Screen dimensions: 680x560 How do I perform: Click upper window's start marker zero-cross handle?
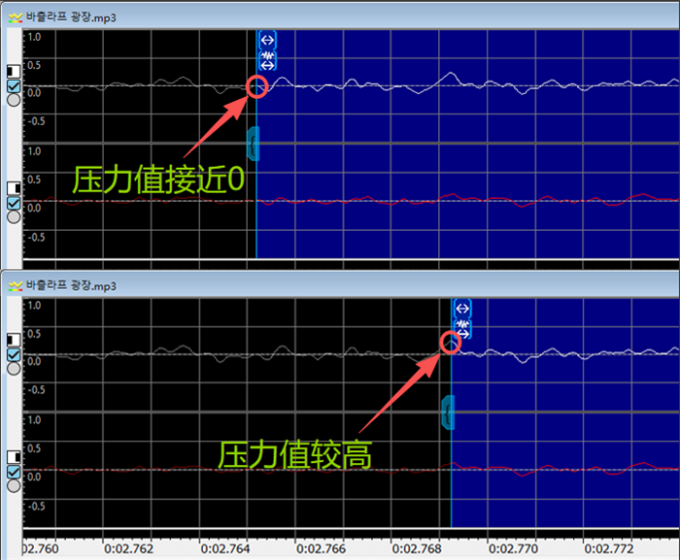pyautogui.click(x=268, y=61)
